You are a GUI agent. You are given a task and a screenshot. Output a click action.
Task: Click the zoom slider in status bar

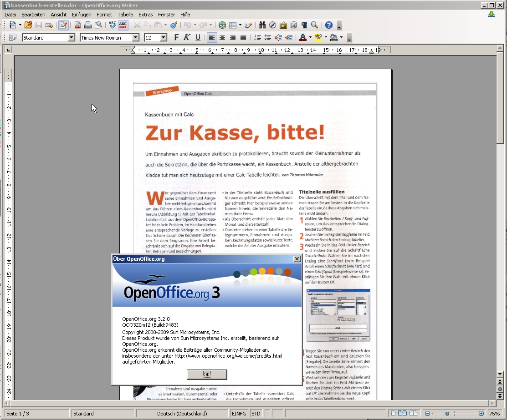tap(448, 414)
